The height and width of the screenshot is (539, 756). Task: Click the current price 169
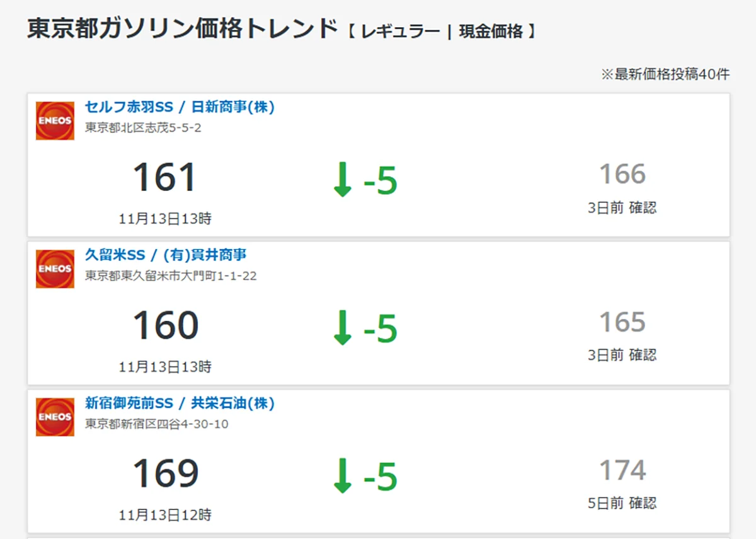(x=165, y=475)
